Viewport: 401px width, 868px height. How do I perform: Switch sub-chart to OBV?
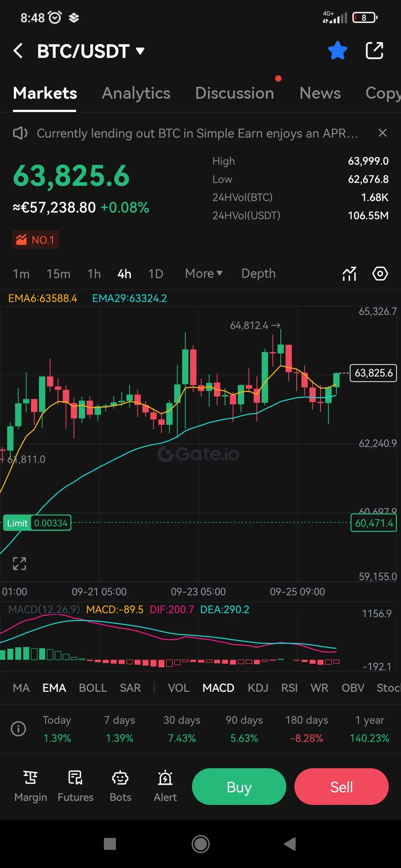point(353,688)
